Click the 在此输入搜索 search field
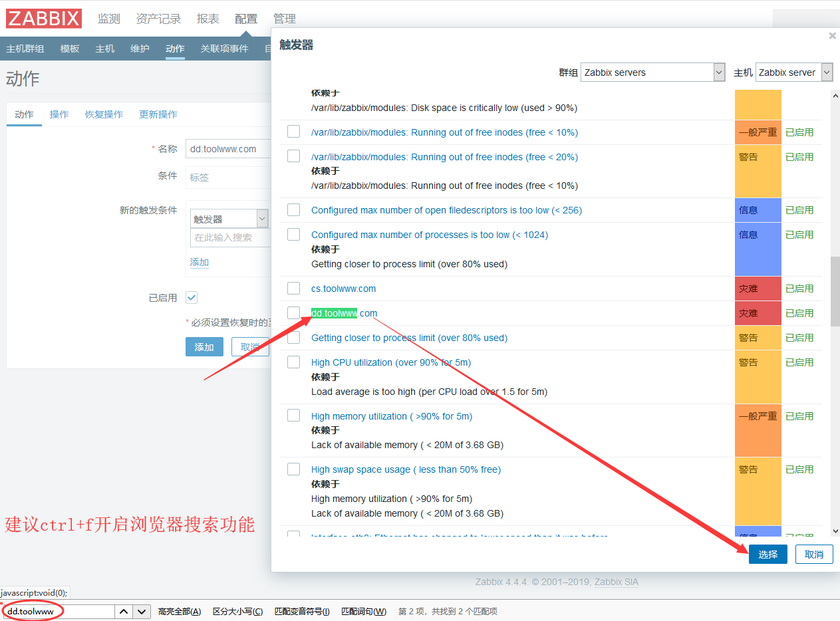This screenshot has width=840, height=621. tap(230, 237)
